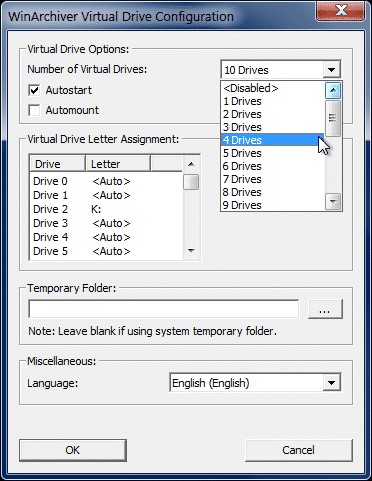Click the <Auto> letter for Drive 4
This screenshot has height=481, width=372.
pyautogui.click(x=111, y=237)
